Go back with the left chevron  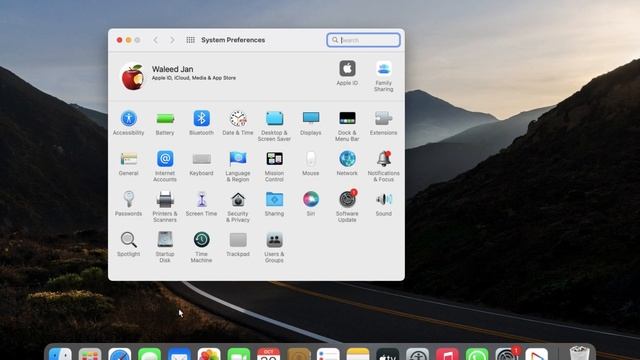156,40
